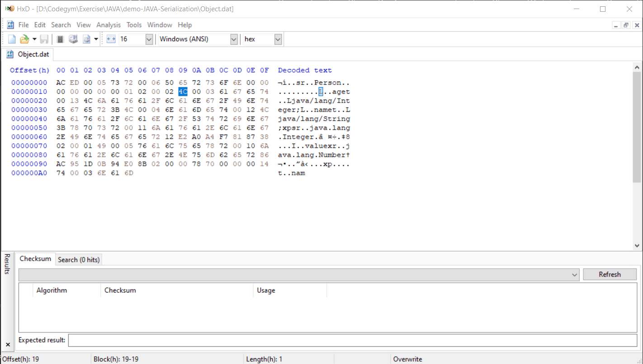The width and height of the screenshot is (643, 364).
Task: Open the hex offset base dropdown
Action: tap(278, 39)
